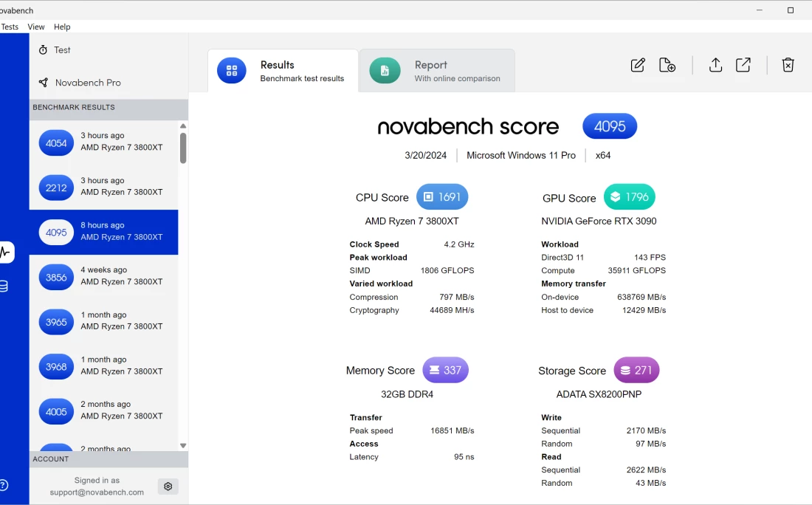Open result in external window icon
812x505 pixels.
(x=743, y=65)
